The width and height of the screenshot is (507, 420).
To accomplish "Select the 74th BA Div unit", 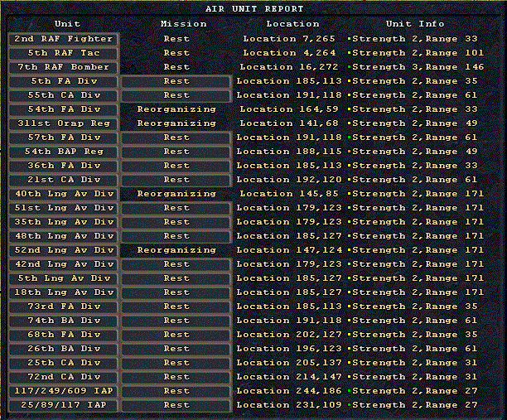I will [x=64, y=321].
